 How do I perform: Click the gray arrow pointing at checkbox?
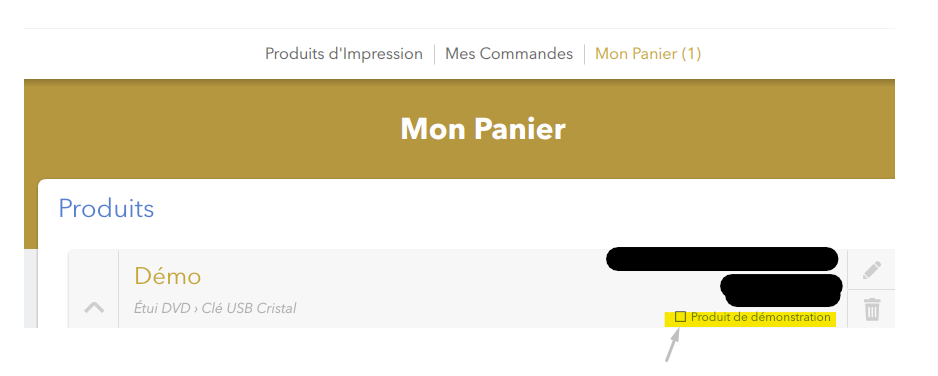[x=673, y=344]
